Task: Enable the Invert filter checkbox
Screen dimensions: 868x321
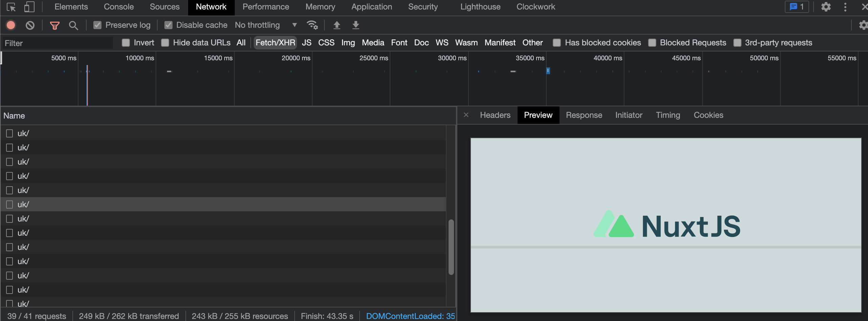Action: pyautogui.click(x=126, y=43)
